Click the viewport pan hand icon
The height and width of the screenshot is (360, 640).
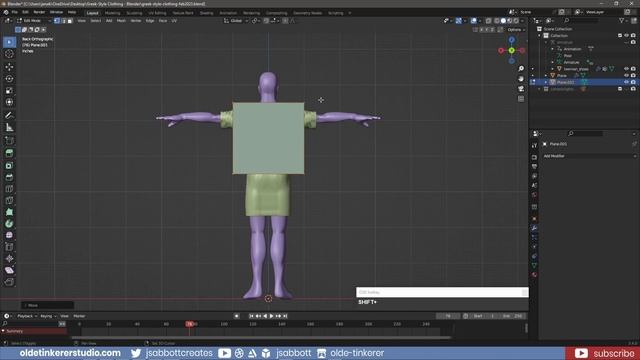pos(521,78)
